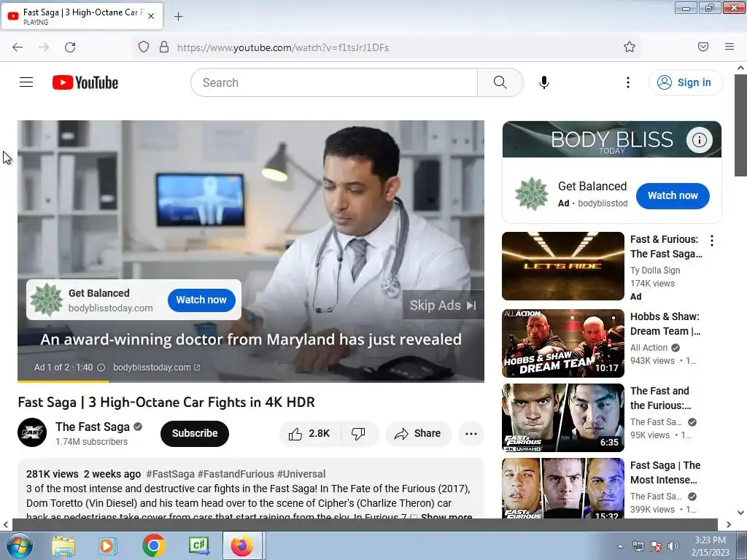
Task: Open the volume speaker tray icon
Action: click(673, 546)
